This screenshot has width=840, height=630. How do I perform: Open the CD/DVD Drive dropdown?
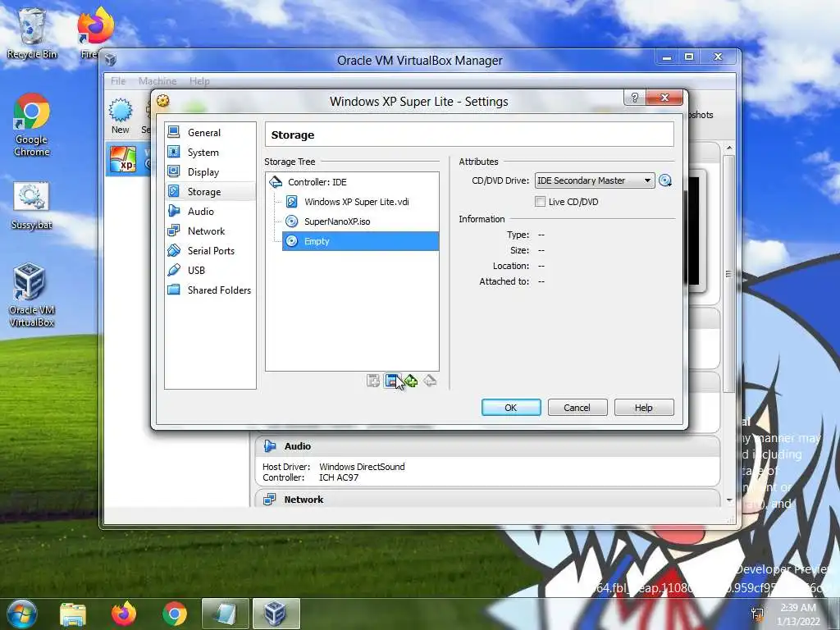594,180
